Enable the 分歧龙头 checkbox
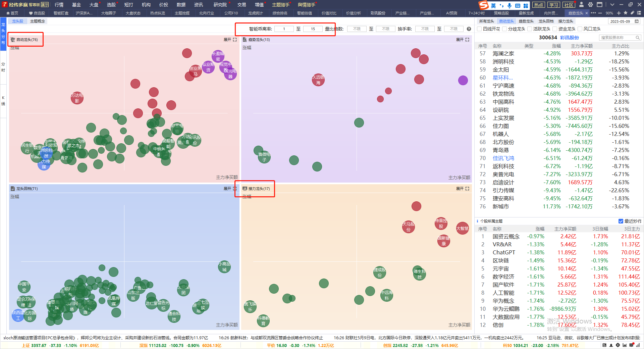Viewport: 644px width, 349px height. 504,29
